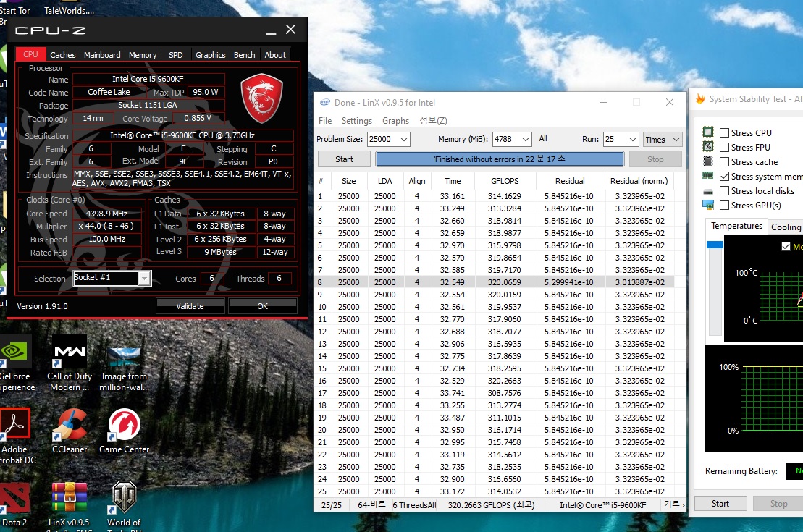803x532 pixels.
Task: Click the LinX finished progress bar
Action: pos(500,159)
